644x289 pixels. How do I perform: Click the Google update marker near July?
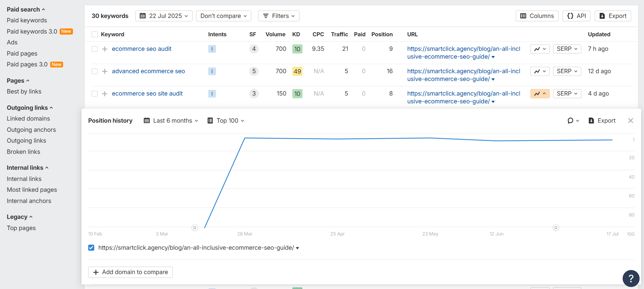pyautogui.click(x=556, y=228)
